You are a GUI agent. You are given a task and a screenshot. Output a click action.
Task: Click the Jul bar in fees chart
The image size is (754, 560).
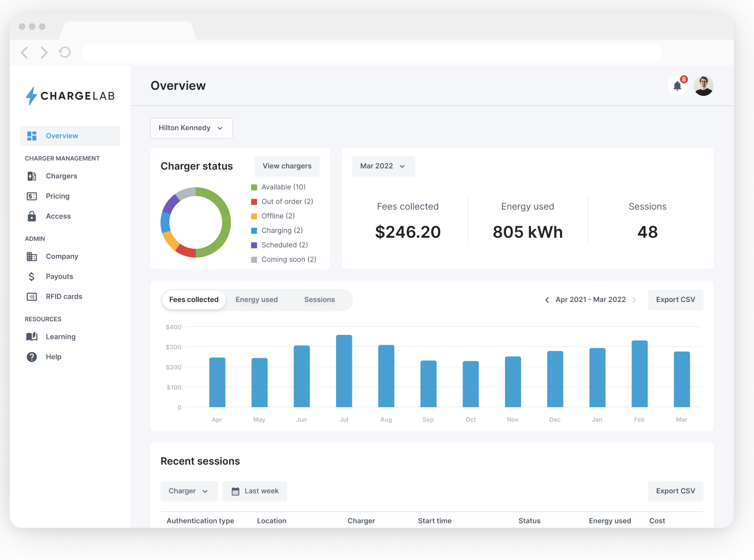(x=344, y=371)
